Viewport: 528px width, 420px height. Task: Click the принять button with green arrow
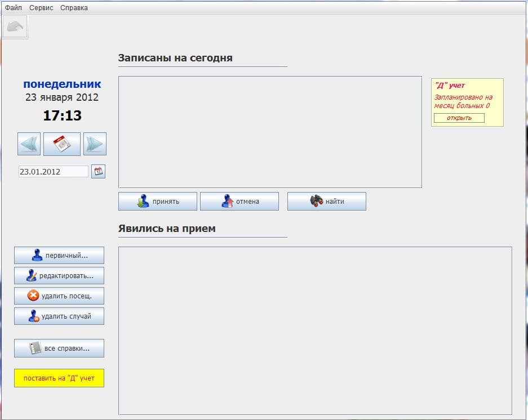pyautogui.click(x=158, y=201)
